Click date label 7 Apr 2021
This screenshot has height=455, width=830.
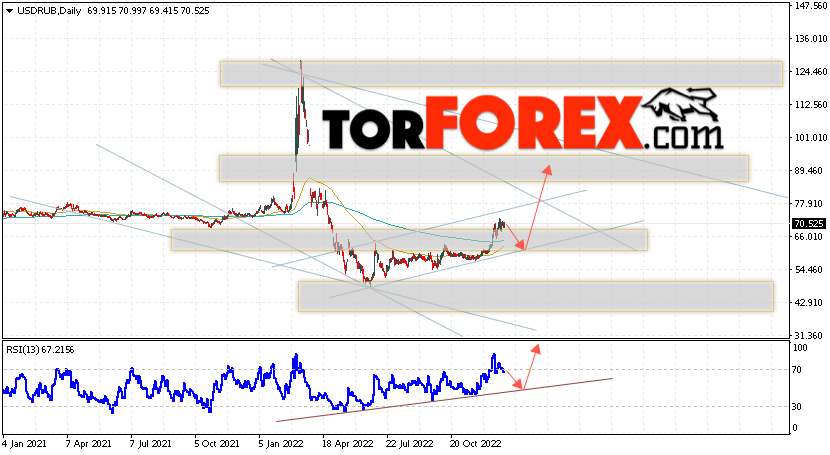88,443
